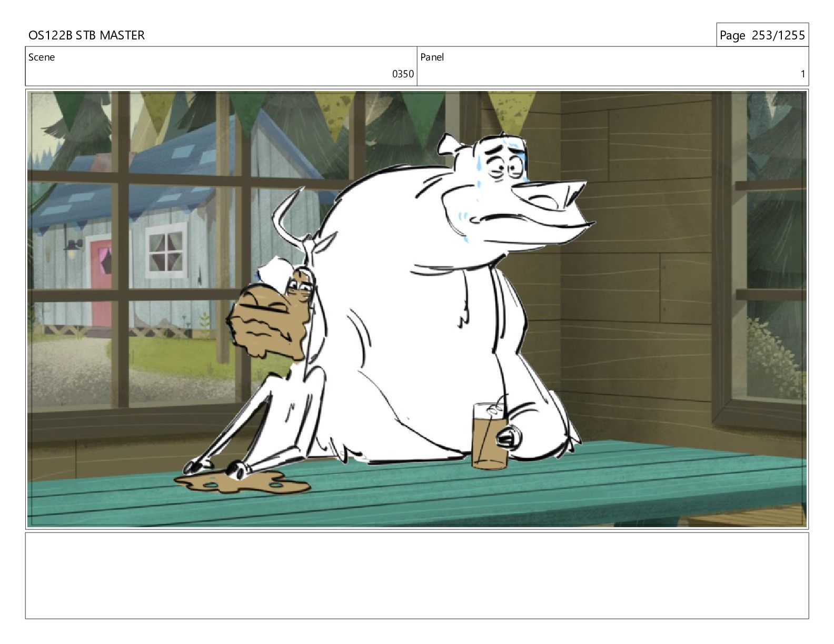The image size is (834, 644).
Task: Click the Panel label
Action: click(x=432, y=57)
